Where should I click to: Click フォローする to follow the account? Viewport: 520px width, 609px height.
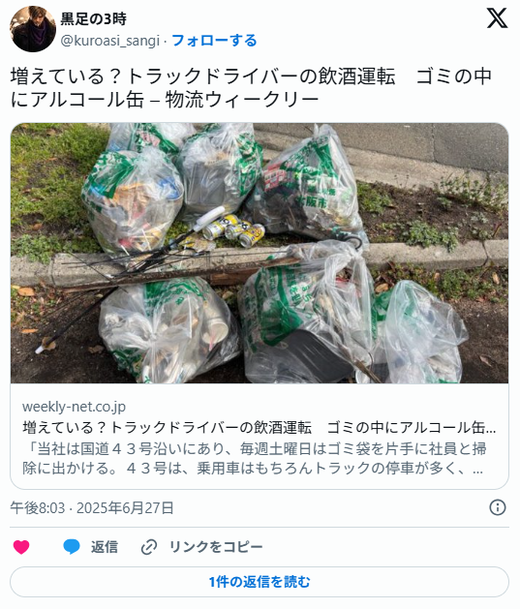click(214, 40)
